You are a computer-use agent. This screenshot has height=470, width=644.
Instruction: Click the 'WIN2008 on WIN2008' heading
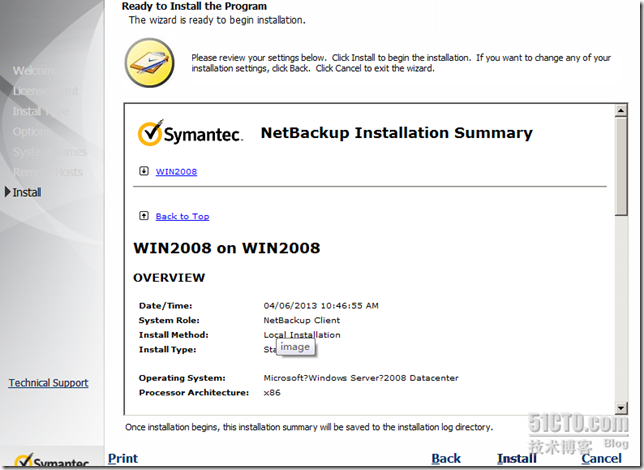[227, 248]
